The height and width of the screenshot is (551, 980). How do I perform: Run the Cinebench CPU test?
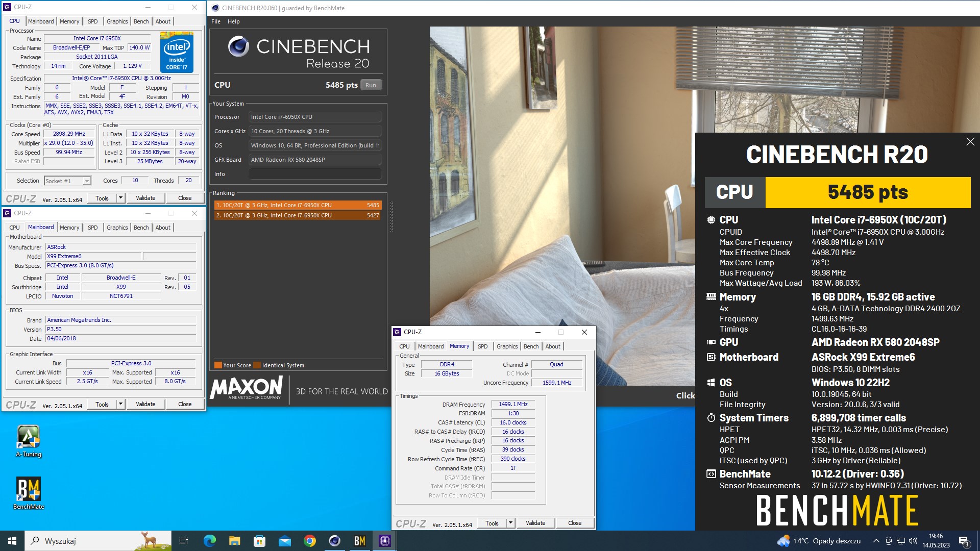point(371,85)
